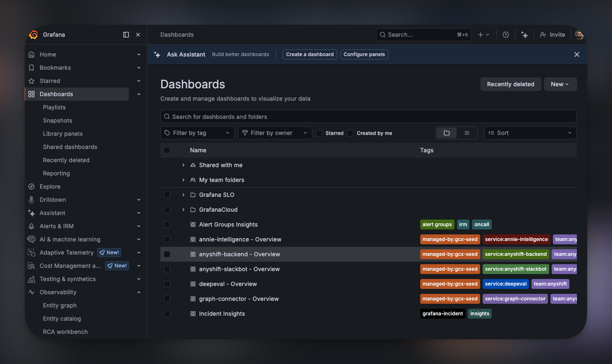The image size is (612, 364).
Task: Click the Ask Assistant sparkle icon in banner
Action: pyautogui.click(x=157, y=54)
